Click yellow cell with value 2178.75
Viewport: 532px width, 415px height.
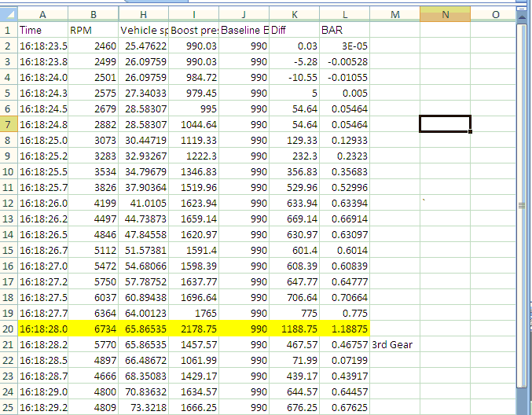[x=194, y=329]
